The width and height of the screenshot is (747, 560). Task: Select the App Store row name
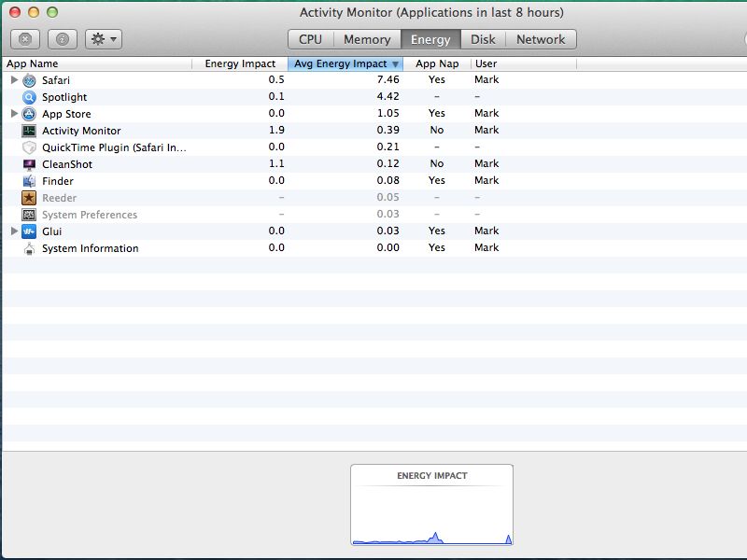pos(66,114)
